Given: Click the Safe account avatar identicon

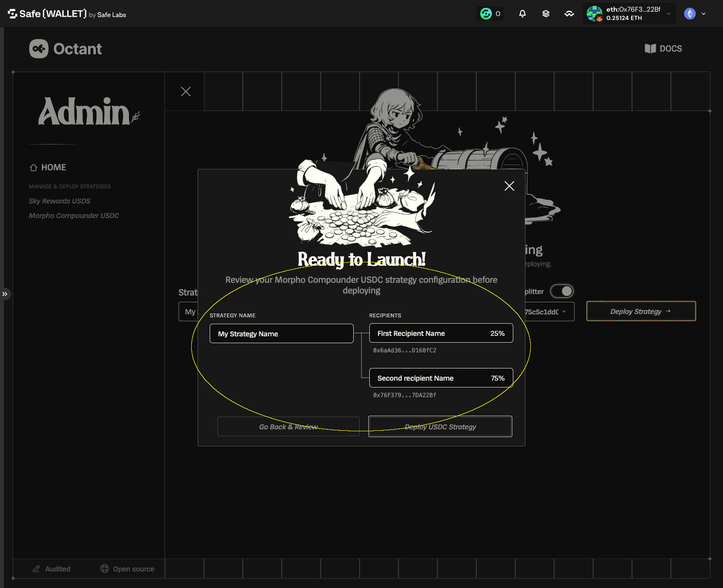Looking at the screenshot, I should pyautogui.click(x=594, y=14).
